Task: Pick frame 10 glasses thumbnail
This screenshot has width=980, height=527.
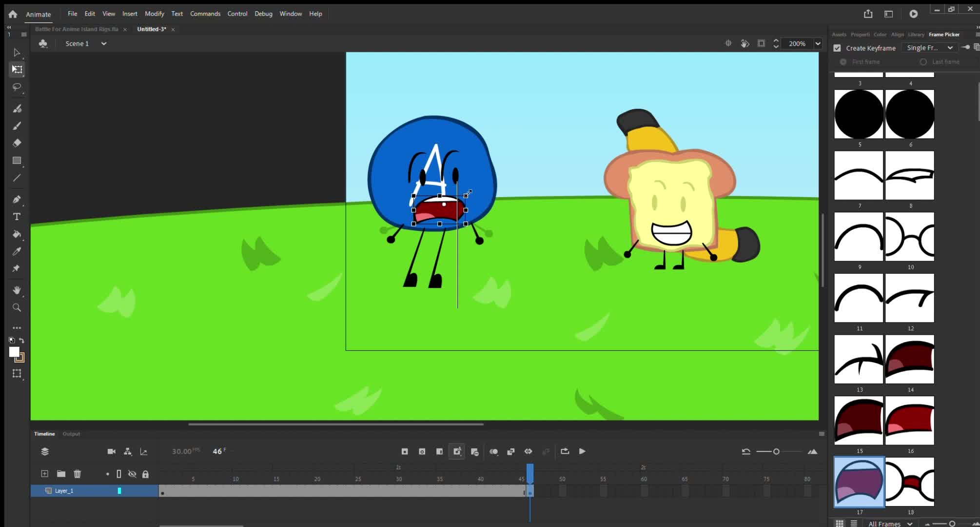Action: click(910, 237)
